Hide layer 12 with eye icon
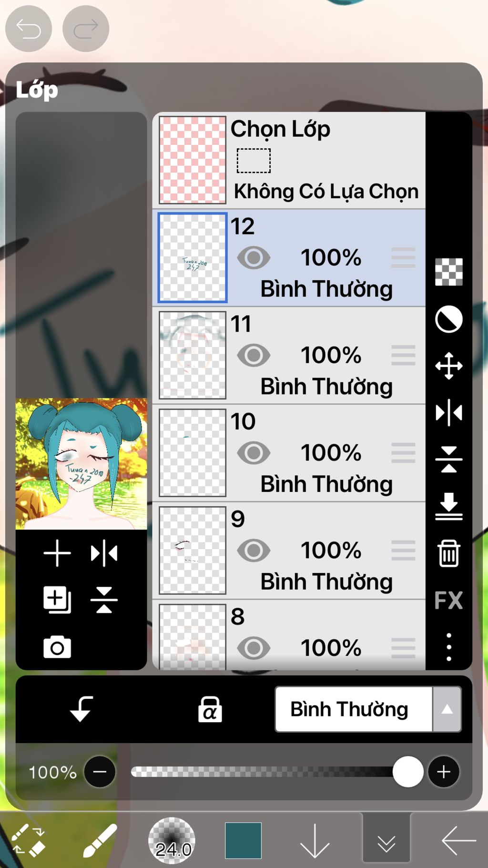The height and width of the screenshot is (868, 488). coord(254,258)
